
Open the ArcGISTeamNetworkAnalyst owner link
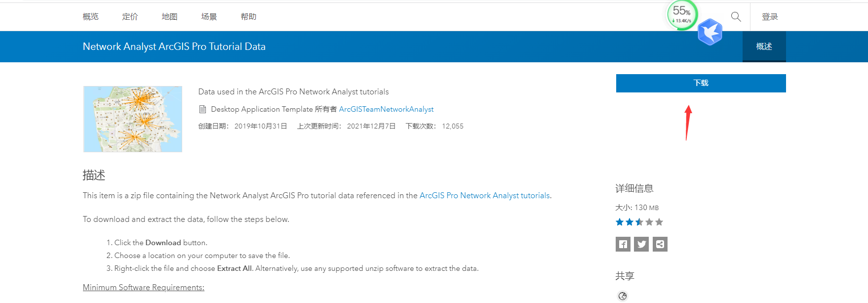pyautogui.click(x=386, y=109)
